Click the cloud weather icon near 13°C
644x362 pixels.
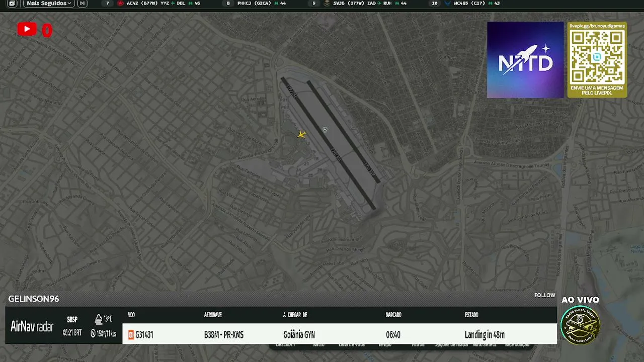99,319
